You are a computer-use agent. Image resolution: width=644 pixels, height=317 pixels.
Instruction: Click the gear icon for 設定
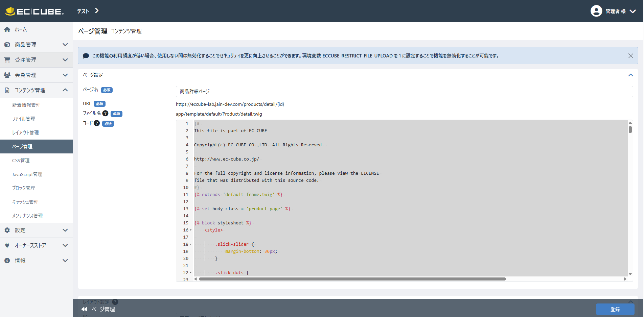pyautogui.click(x=7, y=230)
